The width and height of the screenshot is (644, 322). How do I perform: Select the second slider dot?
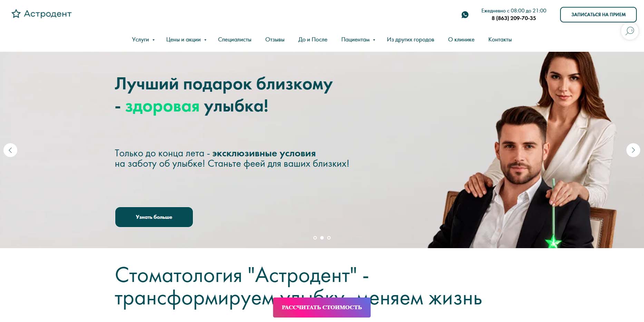pos(322,238)
